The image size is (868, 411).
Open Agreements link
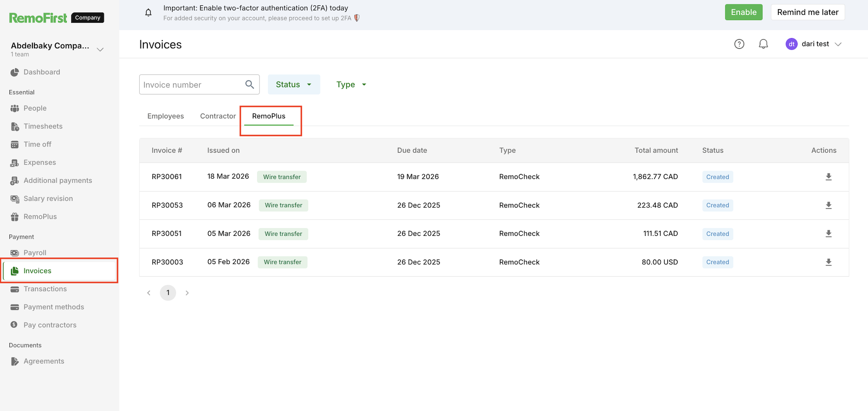44,361
